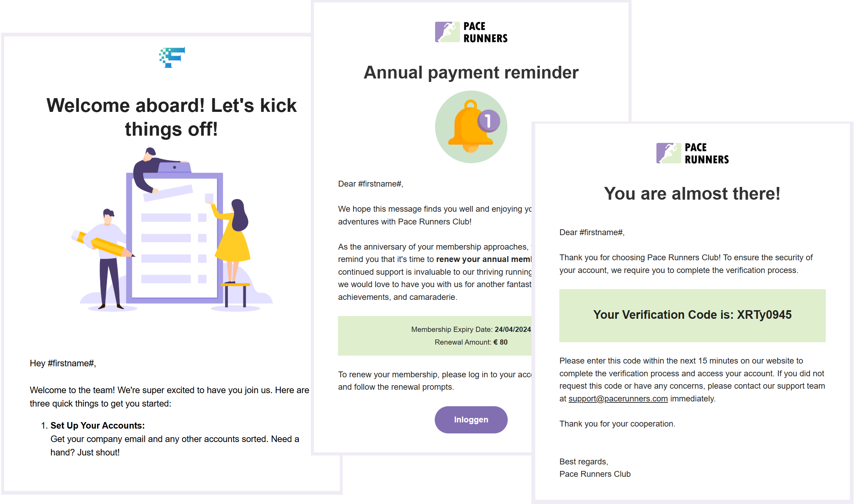
Task: Click the Thank you for your cooperation line
Action: (617, 424)
